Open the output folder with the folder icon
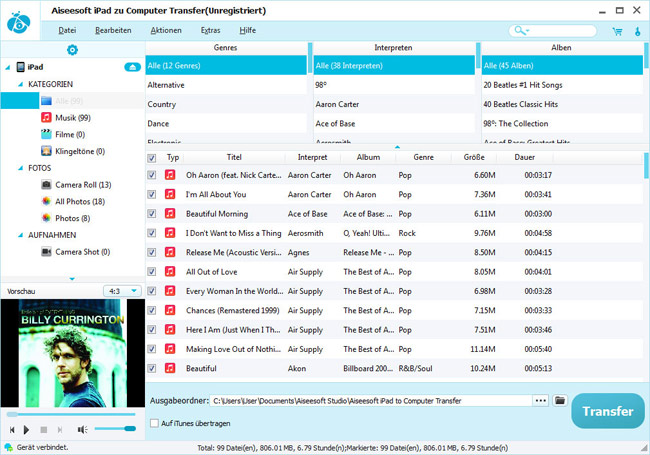This screenshot has width=650, height=455. click(x=560, y=400)
